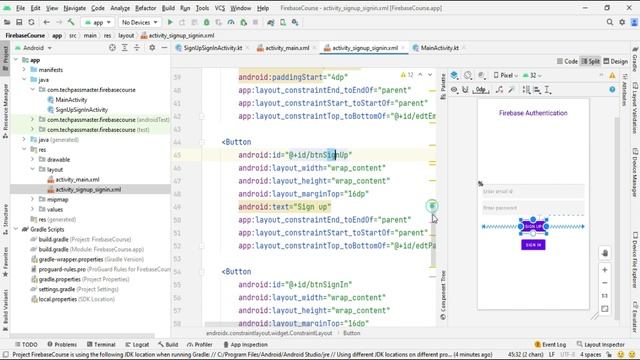Toggle the Component Tree side panel
The width and height of the screenshot is (640, 360).
click(x=443, y=295)
